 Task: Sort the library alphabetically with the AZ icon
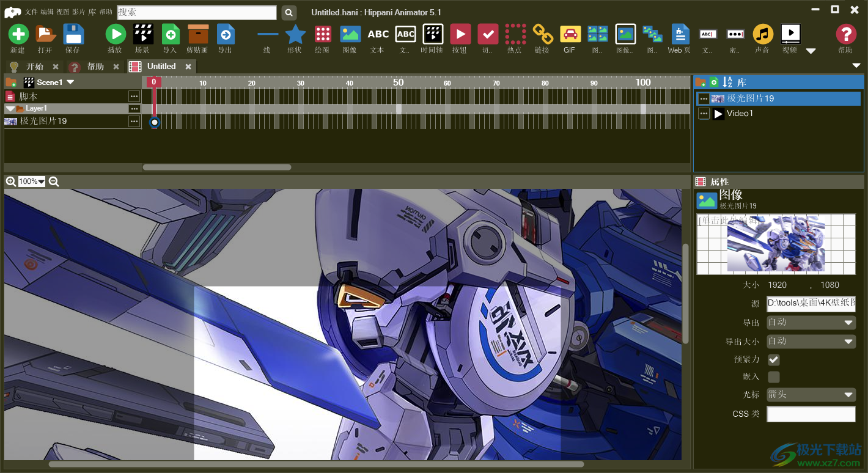[727, 82]
